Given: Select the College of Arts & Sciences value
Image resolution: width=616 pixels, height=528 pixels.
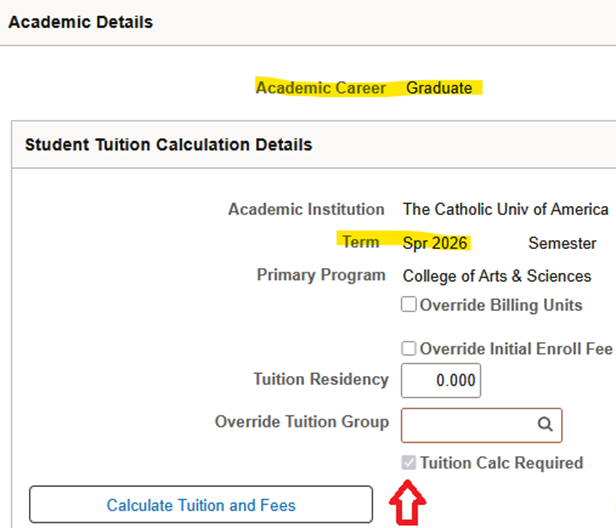Looking at the screenshot, I should [x=497, y=276].
